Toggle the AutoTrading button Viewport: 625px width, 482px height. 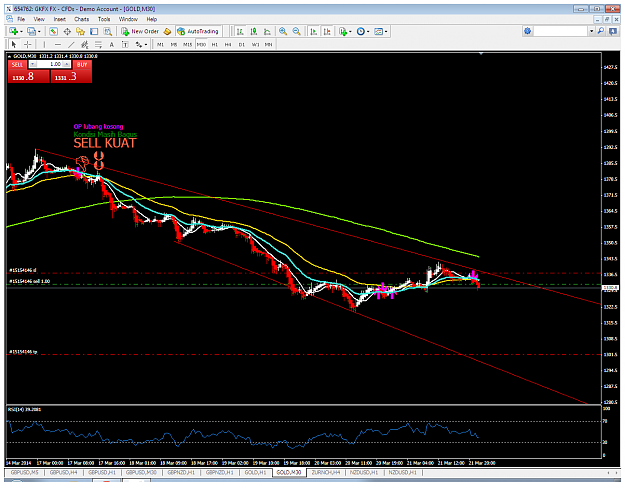(x=198, y=31)
